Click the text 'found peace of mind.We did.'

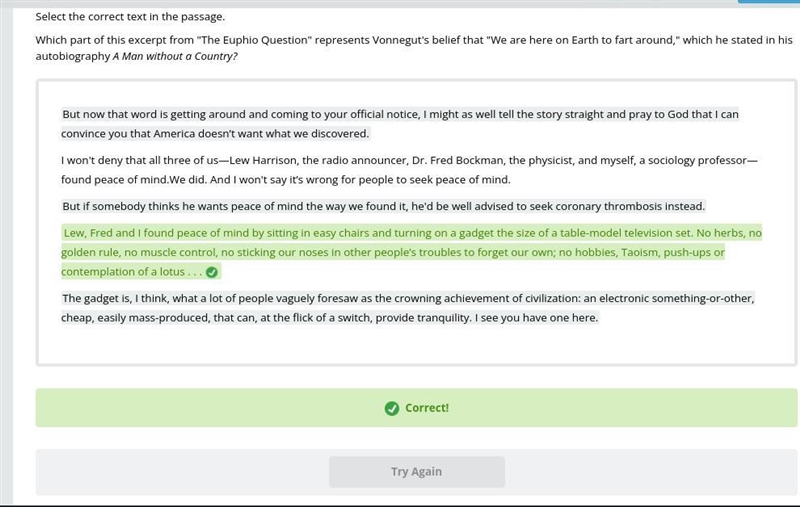pyautogui.click(x=134, y=180)
